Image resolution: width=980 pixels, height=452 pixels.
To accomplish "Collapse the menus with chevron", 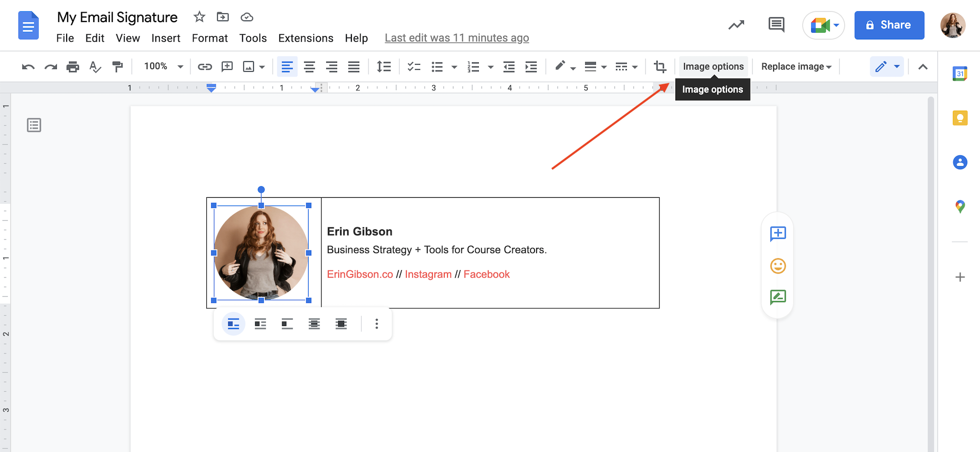I will click(x=923, y=67).
